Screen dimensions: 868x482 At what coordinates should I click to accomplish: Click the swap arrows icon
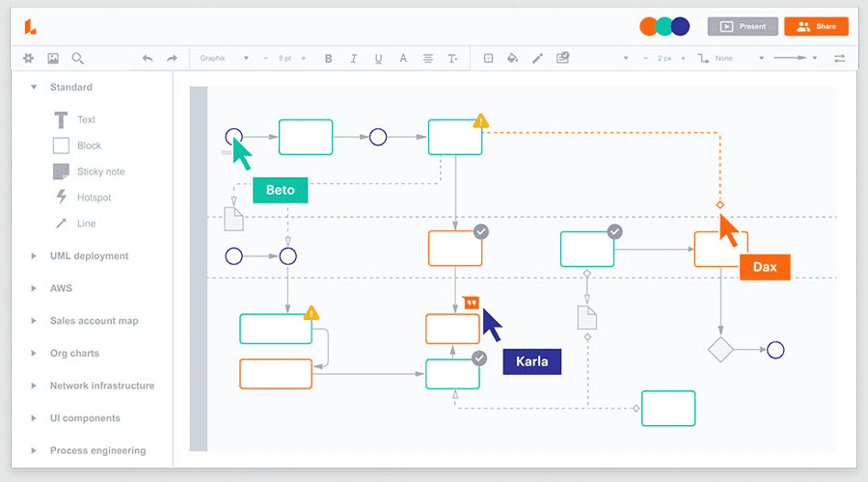pyautogui.click(x=840, y=58)
